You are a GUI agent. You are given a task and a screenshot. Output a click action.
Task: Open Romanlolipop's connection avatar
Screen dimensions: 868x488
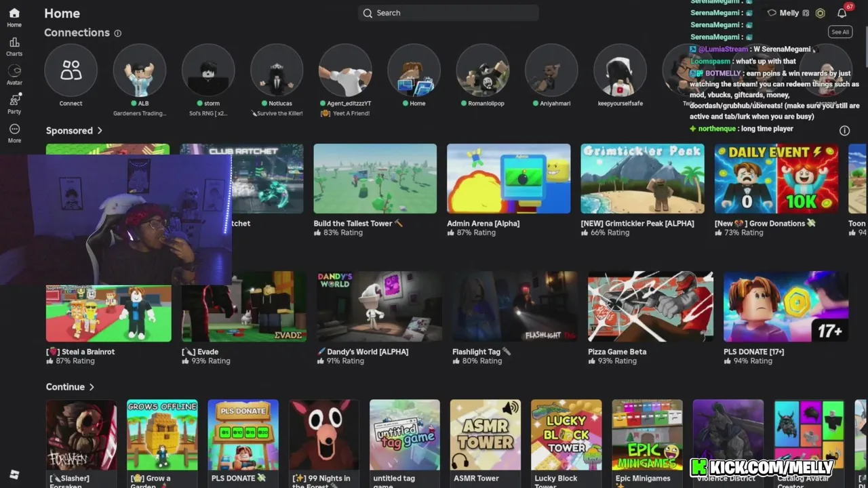[483, 70]
